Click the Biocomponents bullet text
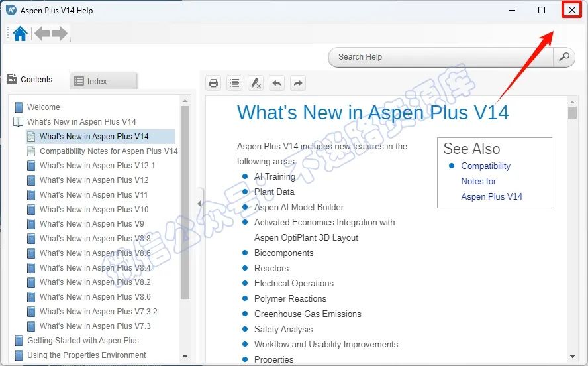The image size is (588, 366). click(x=283, y=253)
